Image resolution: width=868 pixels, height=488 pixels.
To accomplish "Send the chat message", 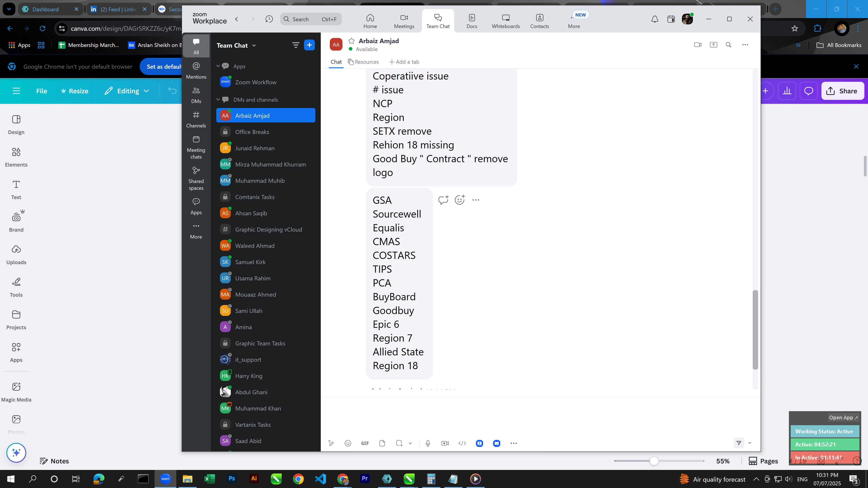I will pyautogui.click(x=739, y=443).
